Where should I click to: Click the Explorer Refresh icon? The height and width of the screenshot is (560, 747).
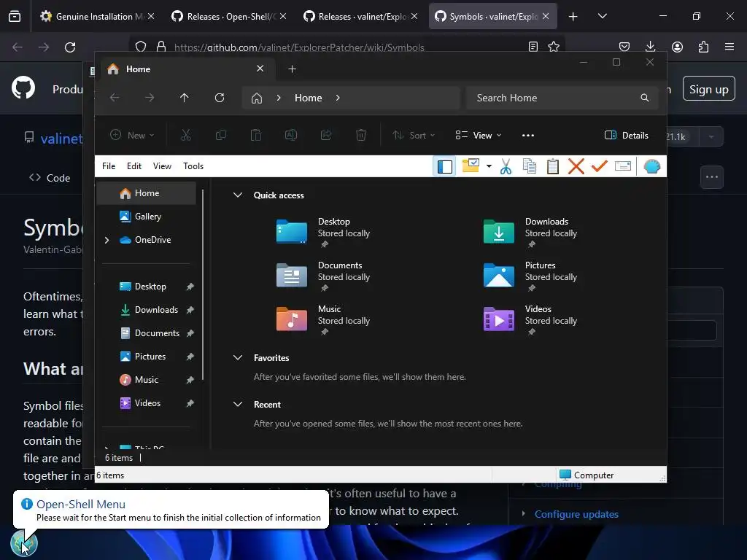[219, 98]
